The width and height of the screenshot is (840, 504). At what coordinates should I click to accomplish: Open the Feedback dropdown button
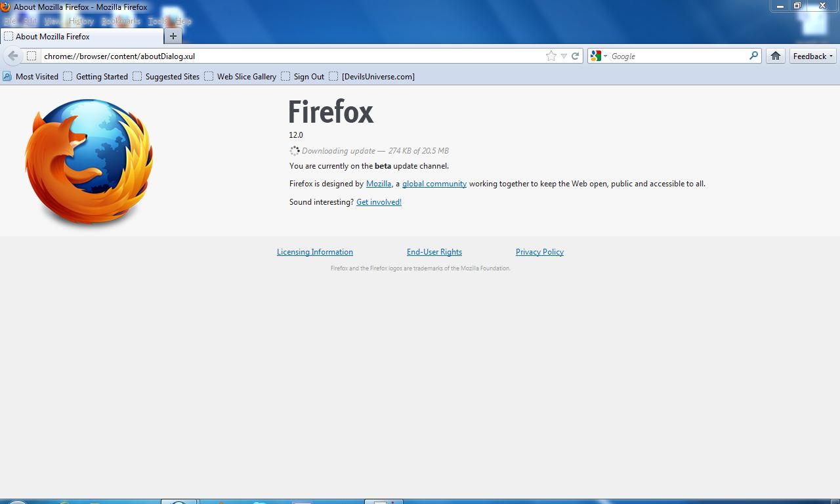click(813, 56)
